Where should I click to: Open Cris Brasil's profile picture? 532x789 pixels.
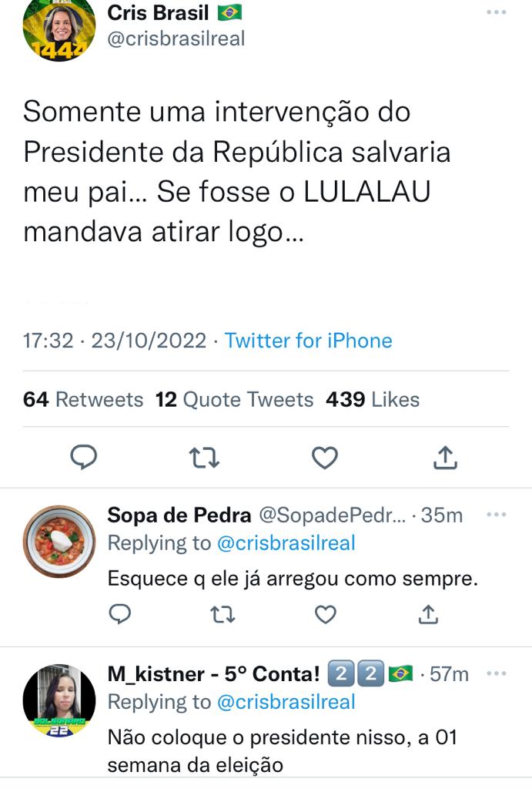[x=59, y=28]
